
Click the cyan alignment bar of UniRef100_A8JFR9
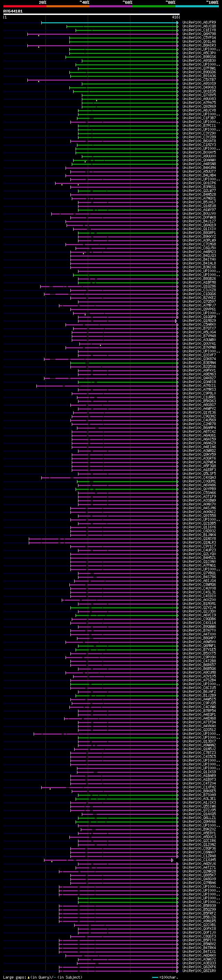110,23
